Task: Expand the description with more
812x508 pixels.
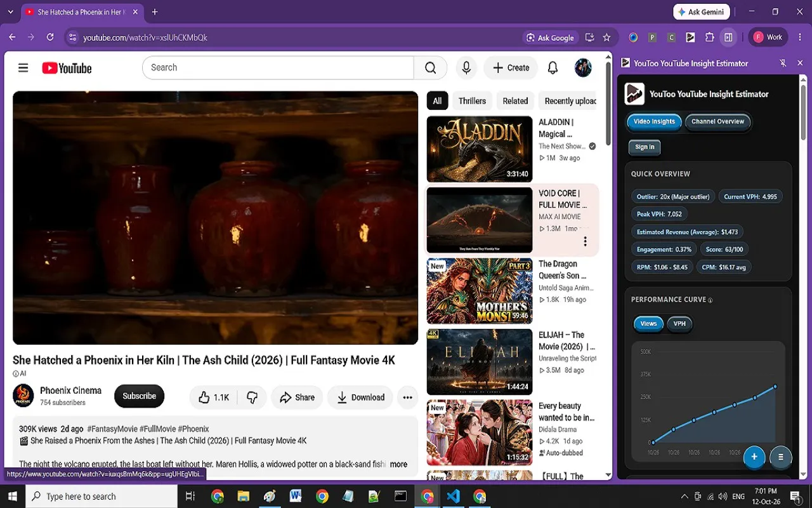Action: pyautogui.click(x=398, y=464)
